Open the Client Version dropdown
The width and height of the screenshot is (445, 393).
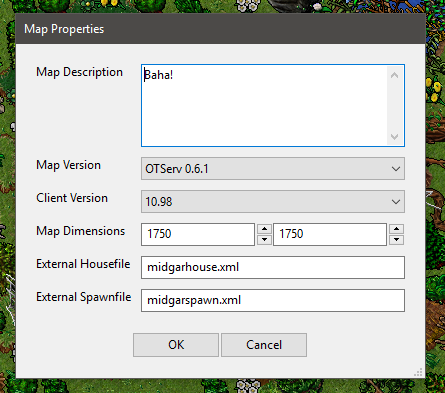273,202
